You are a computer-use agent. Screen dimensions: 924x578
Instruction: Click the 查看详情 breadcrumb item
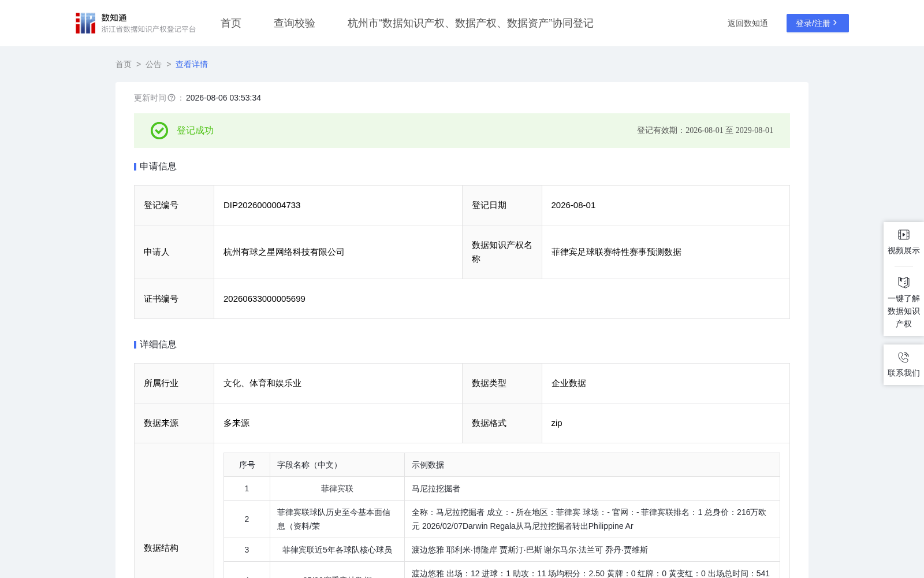192,64
